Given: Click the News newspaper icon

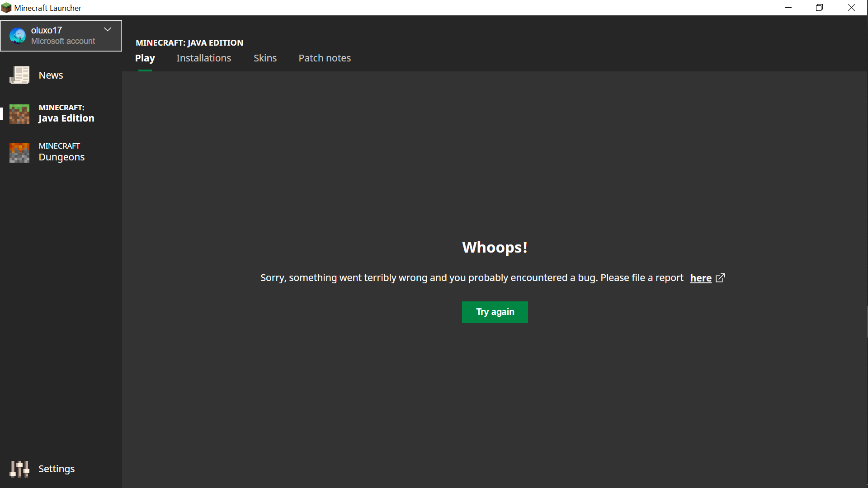Looking at the screenshot, I should [19, 75].
